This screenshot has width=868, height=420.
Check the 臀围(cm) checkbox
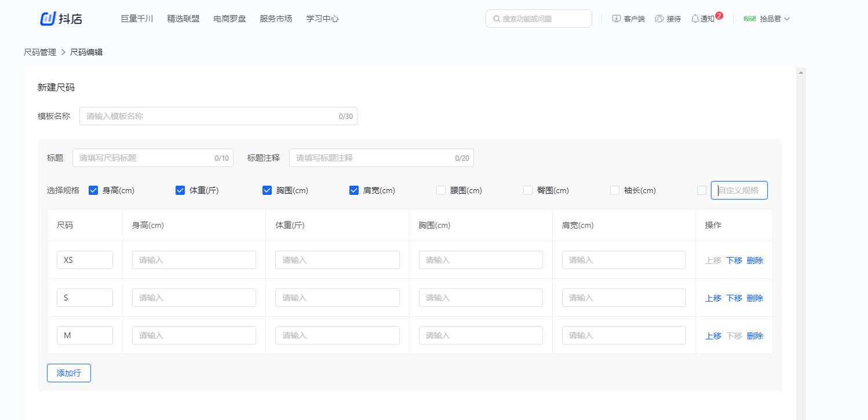(528, 190)
